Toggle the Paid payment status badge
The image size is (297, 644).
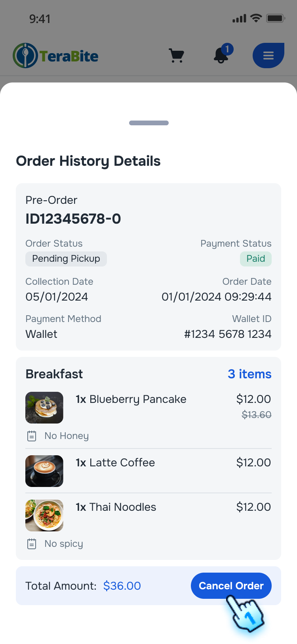click(x=255, y=259)
